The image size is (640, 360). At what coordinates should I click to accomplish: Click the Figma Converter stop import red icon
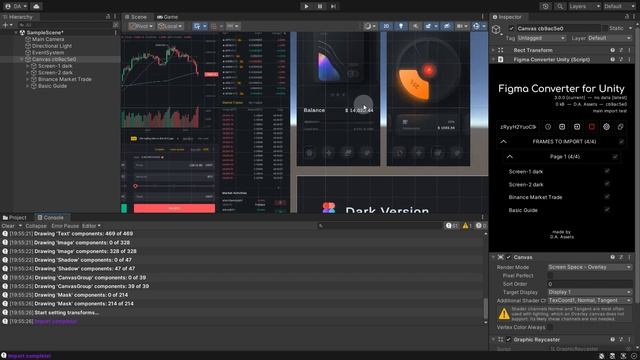591,127
